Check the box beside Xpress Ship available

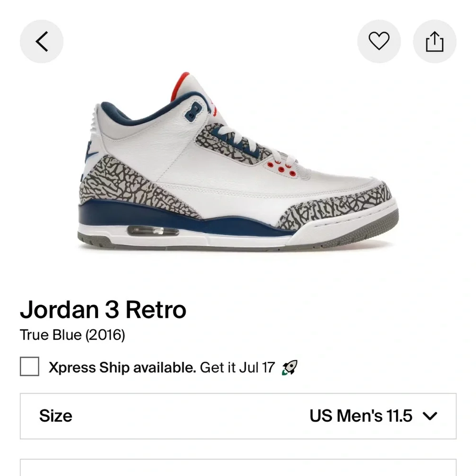30,367
